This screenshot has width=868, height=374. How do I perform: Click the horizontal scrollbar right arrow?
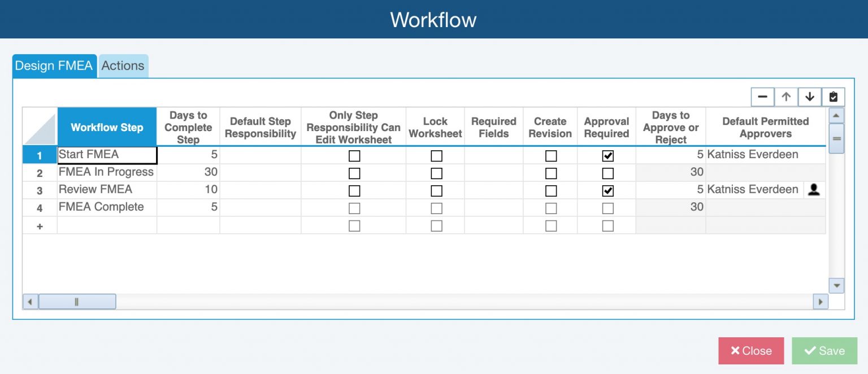tap(822, 302)
